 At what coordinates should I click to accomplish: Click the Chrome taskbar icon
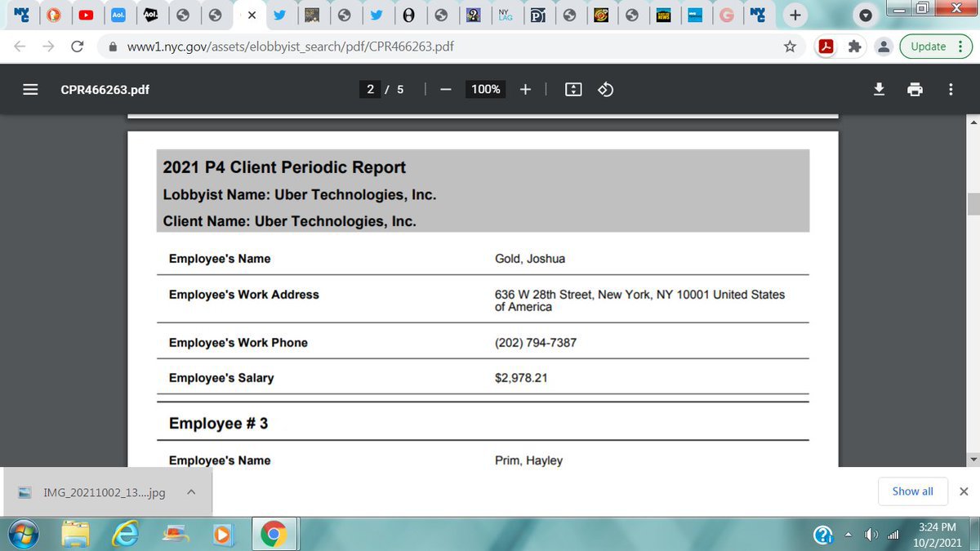coord(273,535)
